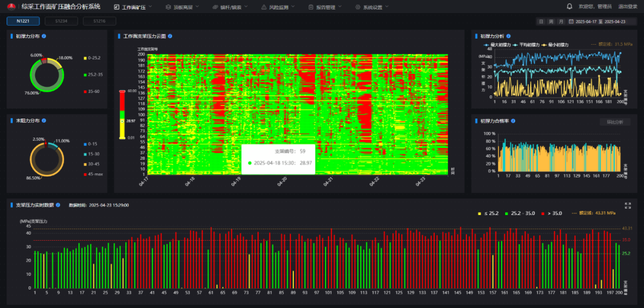Click 退出登录 to log out
Screen dimensions: 644x308
tap(628, 7)
